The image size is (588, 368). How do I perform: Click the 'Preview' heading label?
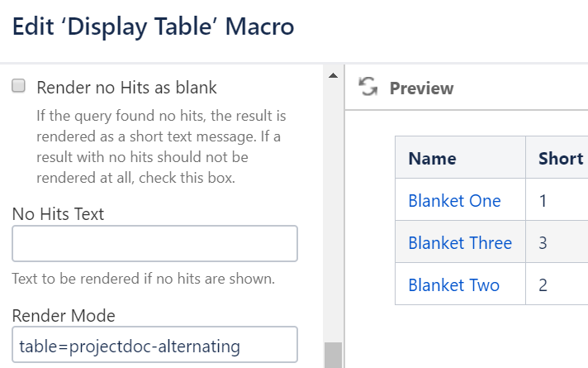click(421, 88)
